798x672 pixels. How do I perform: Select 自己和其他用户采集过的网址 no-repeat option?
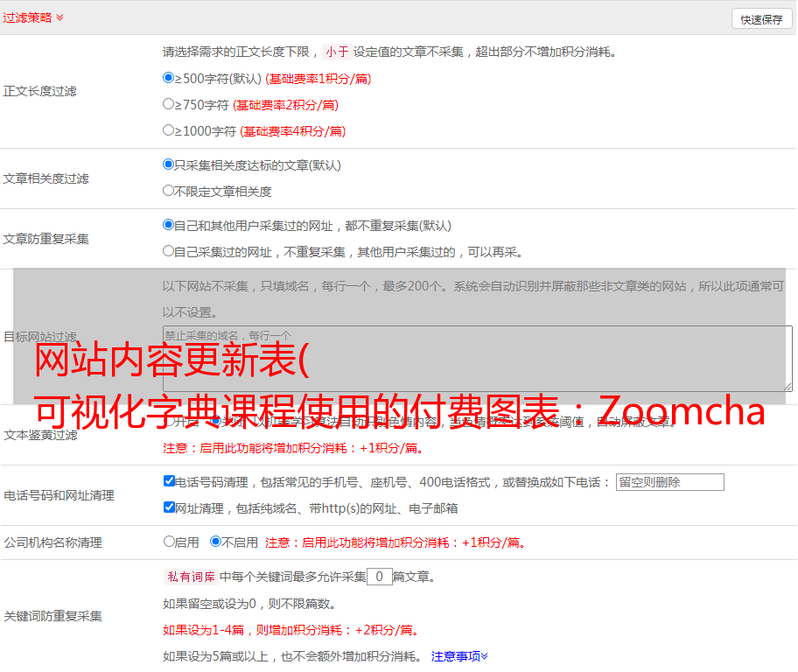(168, 225)
